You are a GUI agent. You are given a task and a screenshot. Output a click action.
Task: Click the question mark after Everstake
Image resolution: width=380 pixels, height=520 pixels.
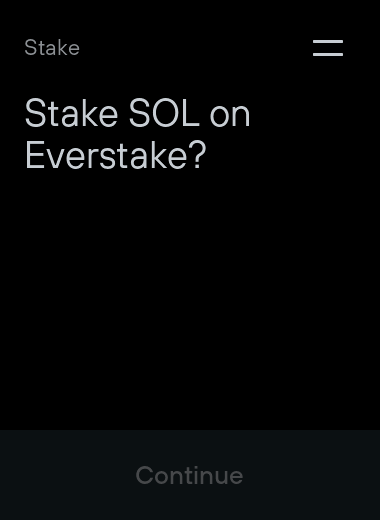click(199, 155)
